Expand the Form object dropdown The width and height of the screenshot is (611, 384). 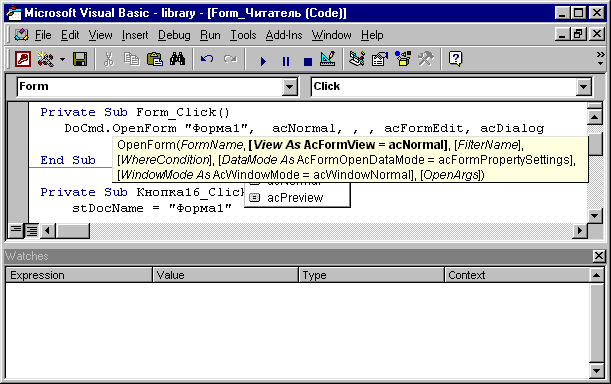tap(290, 87)
